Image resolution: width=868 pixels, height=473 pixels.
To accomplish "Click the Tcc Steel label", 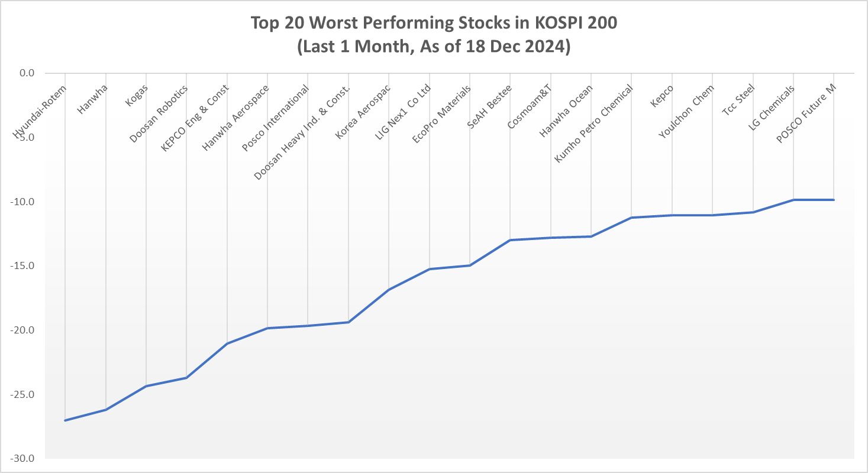I will 737,102.
